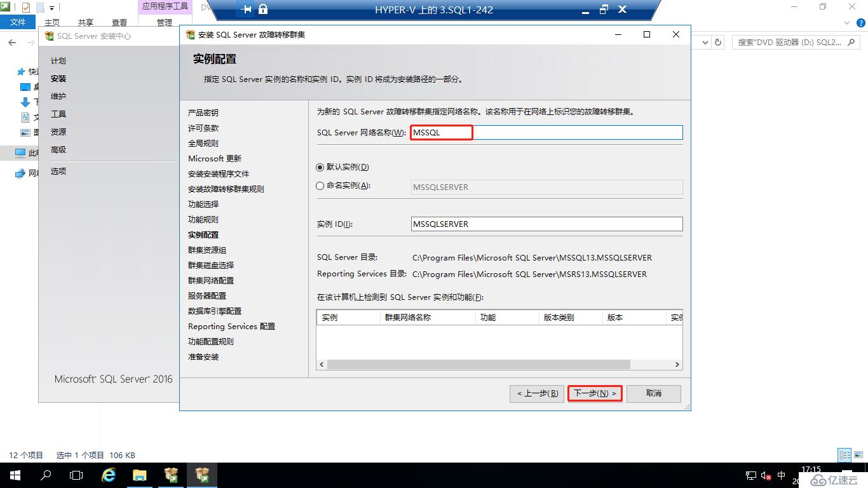The image size is (868, 488).
Task: Click the File Explorer refresh icon
Action: pyautogui.click(x=718, y=42)
